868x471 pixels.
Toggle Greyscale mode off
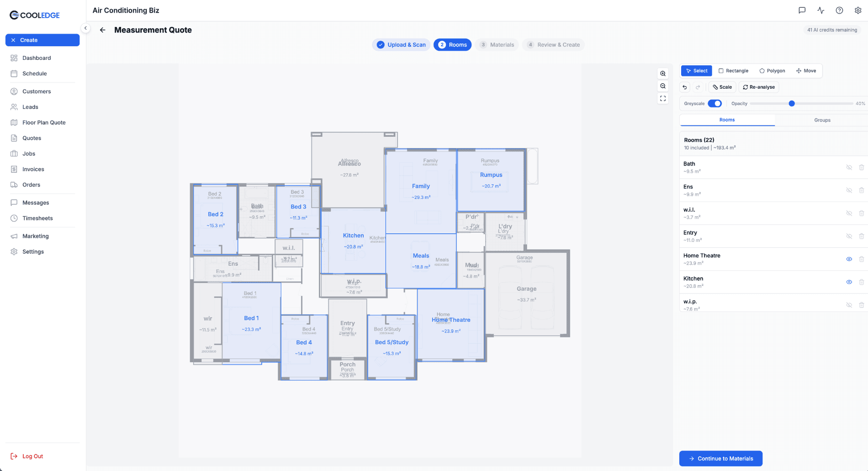[715, 103]
